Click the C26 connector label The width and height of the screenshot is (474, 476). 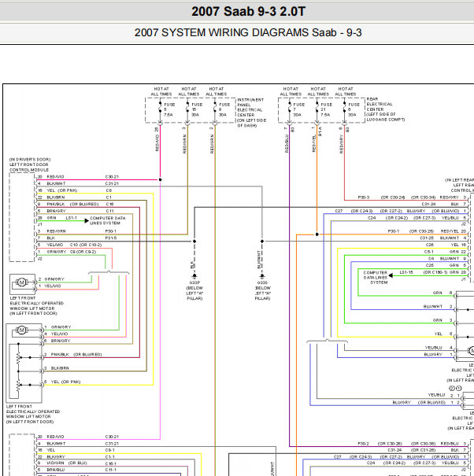click(430, 245)
